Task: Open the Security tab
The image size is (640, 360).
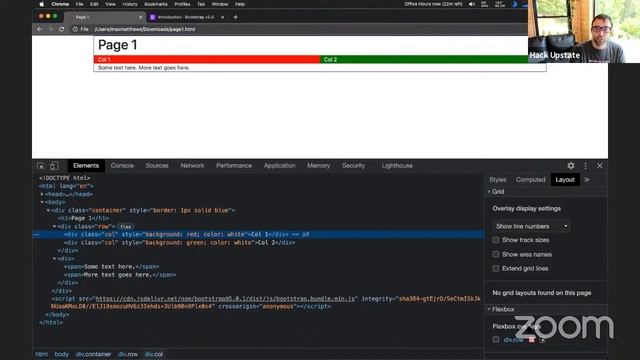Action: tap(353, 166)
